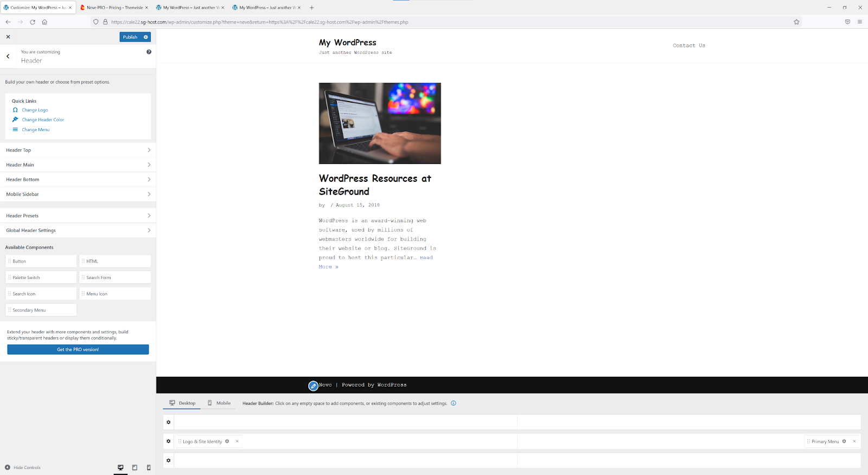Screen dimensions: 868x475
Task: Reload the browser page
Action: pyautogui.click(x=33, y=22)
